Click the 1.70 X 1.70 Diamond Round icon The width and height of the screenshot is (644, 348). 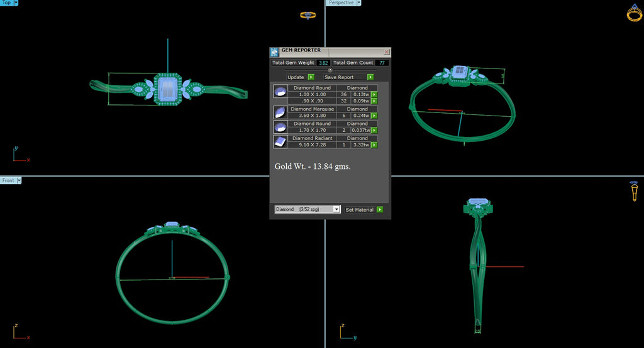point(280,127)
